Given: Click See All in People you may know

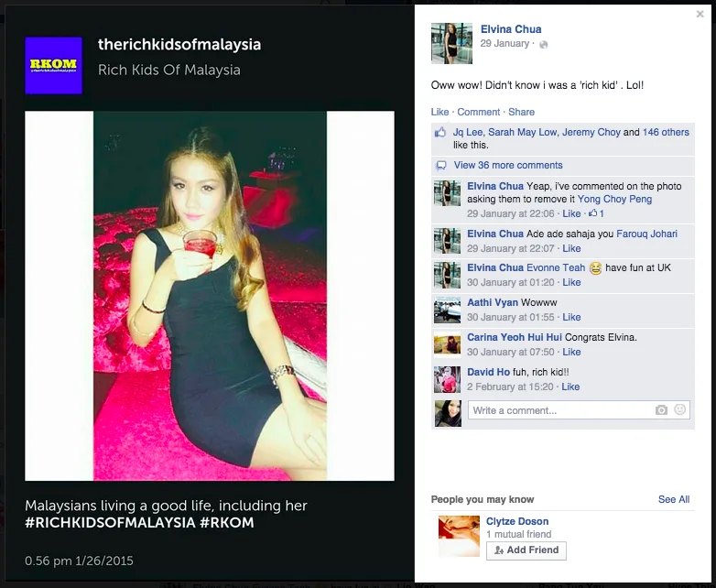Looking at the screenshot, I should (x=674, y=499).
